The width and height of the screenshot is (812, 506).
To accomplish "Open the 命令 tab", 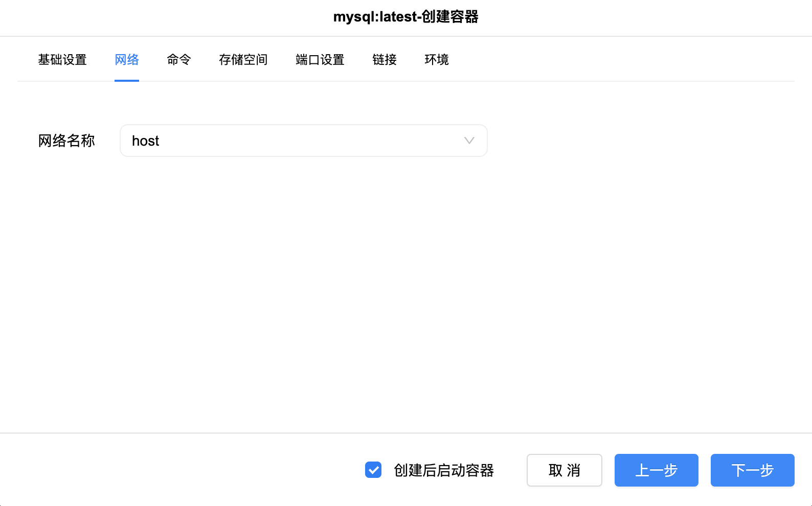I will (x=179, y=60).
